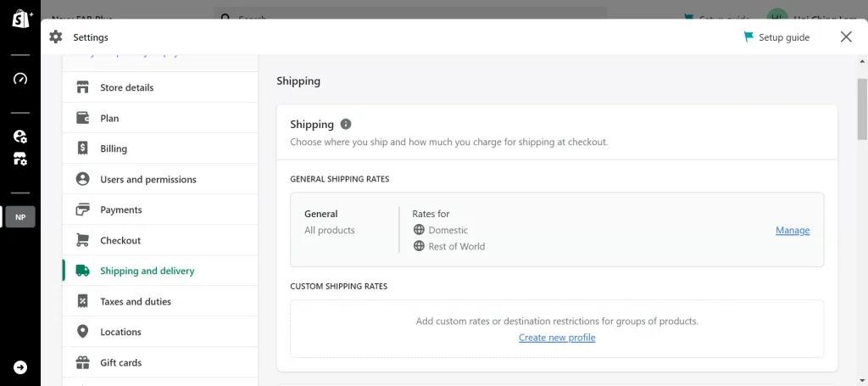
Task: Click the Shopify logo icon
Action: (20, 19)
